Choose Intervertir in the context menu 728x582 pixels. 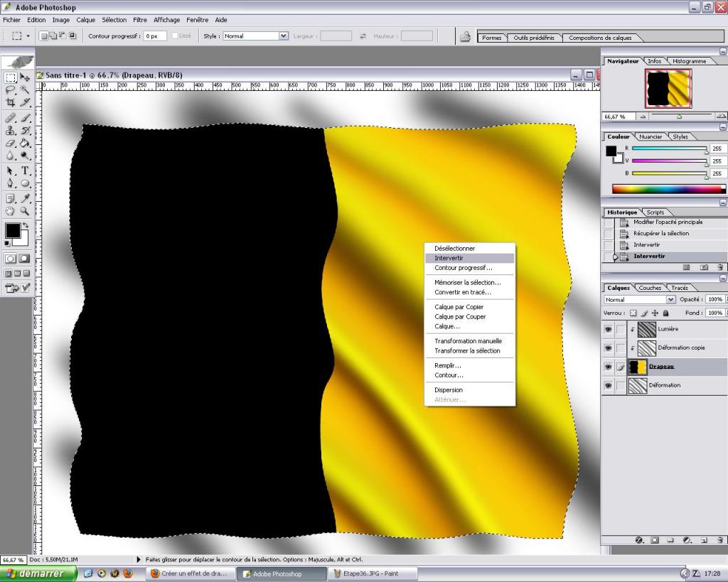[469, 258]
